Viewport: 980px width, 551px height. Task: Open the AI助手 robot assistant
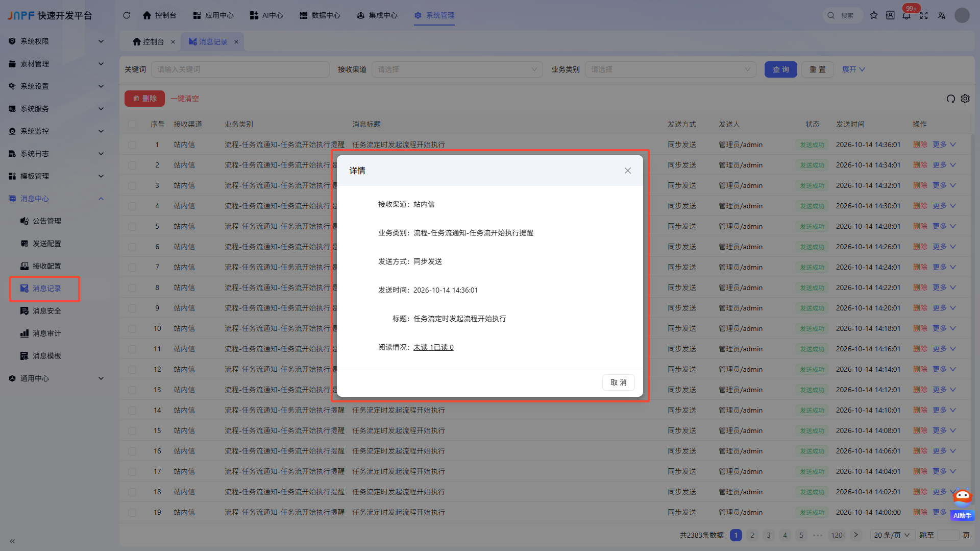[x=963, y=505]
